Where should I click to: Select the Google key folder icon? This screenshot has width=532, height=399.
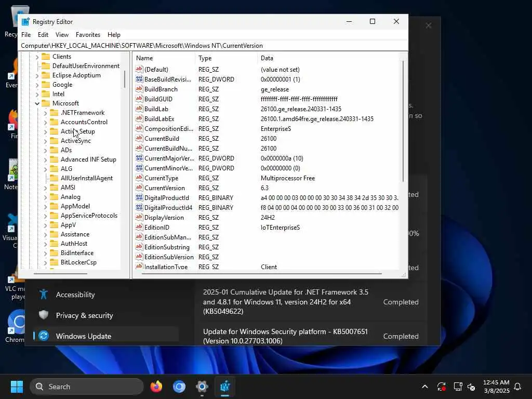click(x=46, y=85)
